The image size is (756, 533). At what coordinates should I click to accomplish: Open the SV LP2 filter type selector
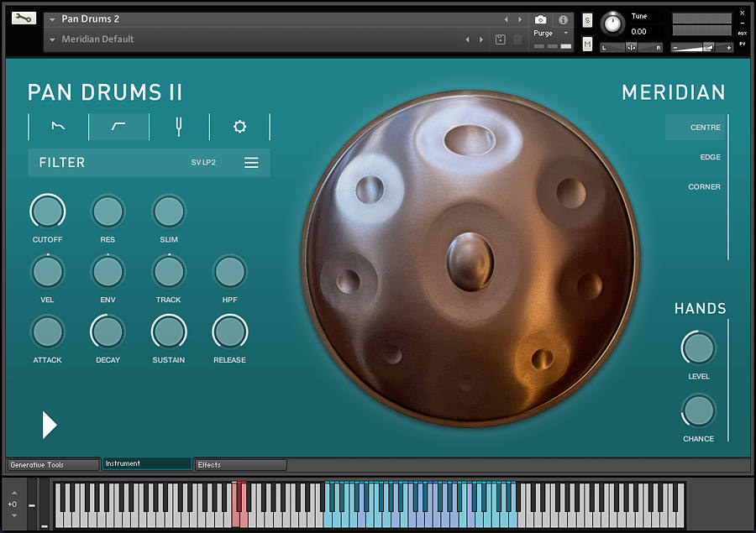tap(203, 162)
